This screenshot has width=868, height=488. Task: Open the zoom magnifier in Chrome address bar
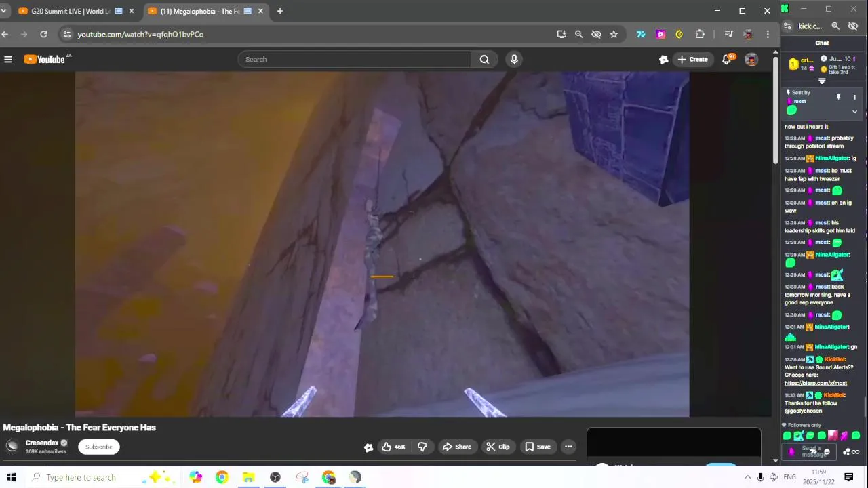pos(578,34)
